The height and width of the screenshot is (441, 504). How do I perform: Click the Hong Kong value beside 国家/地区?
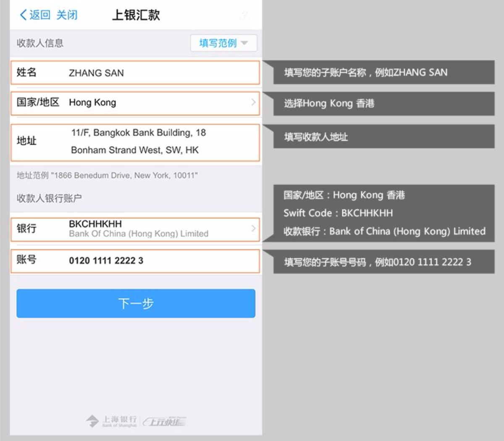click(x=92, y=102)
